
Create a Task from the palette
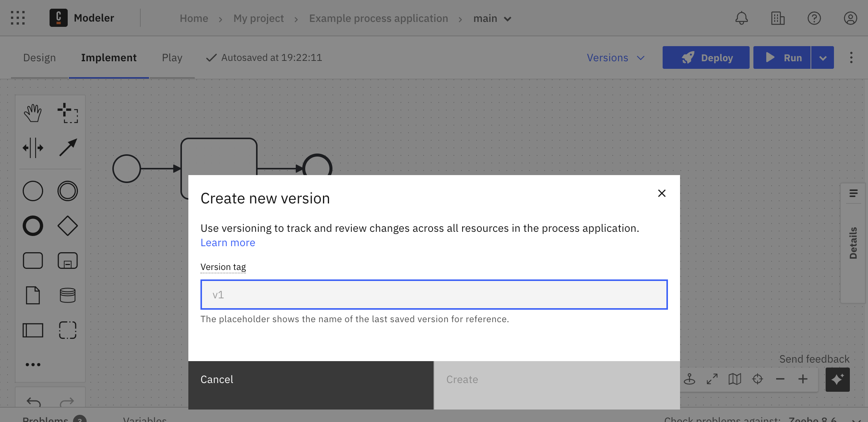point(33,261)
